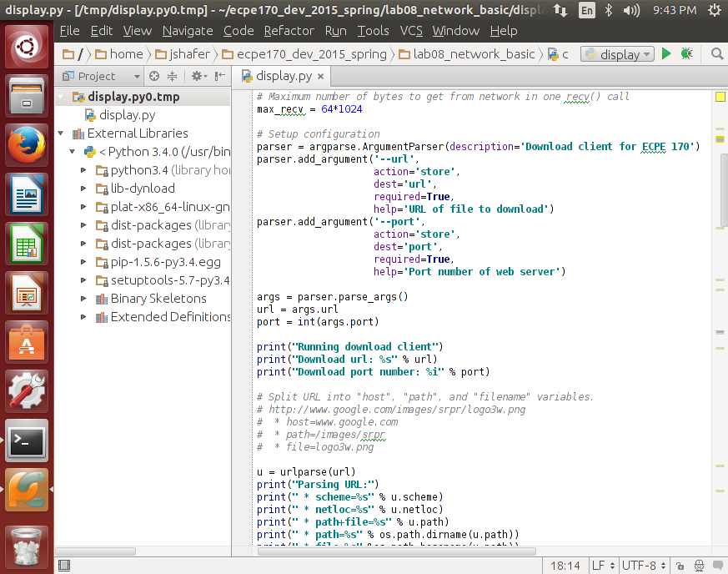Open the Event Log bubble icon
The width and height of the screenshot is (728, 574).
tap(718, 565)
